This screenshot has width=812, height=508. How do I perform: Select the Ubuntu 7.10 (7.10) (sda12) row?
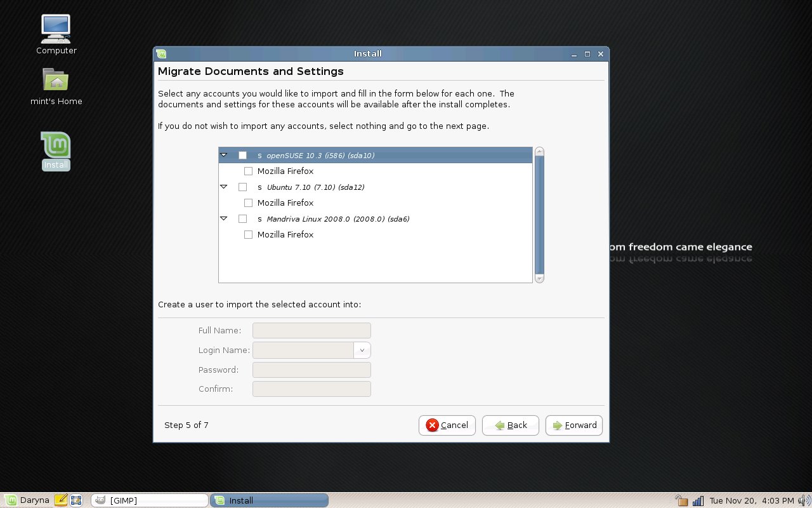pos(376,187)
